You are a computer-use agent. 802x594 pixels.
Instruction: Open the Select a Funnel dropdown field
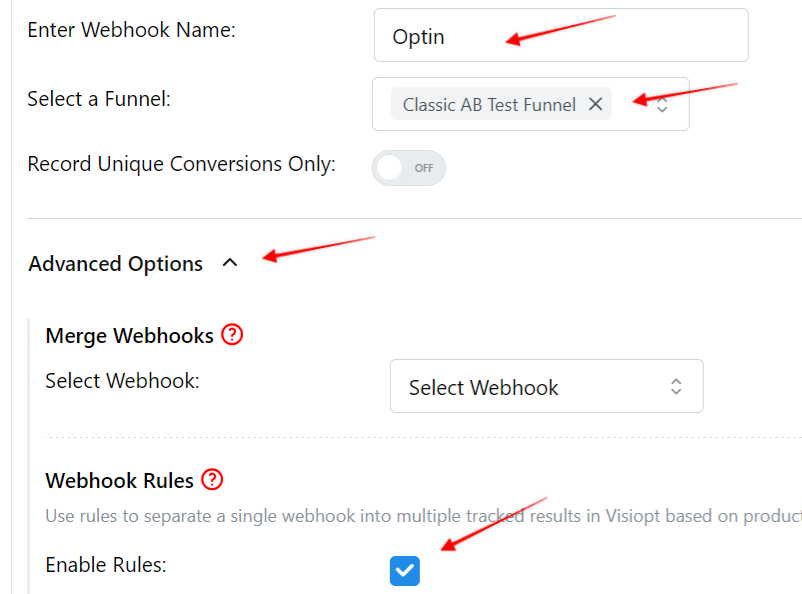pos(530,104)
